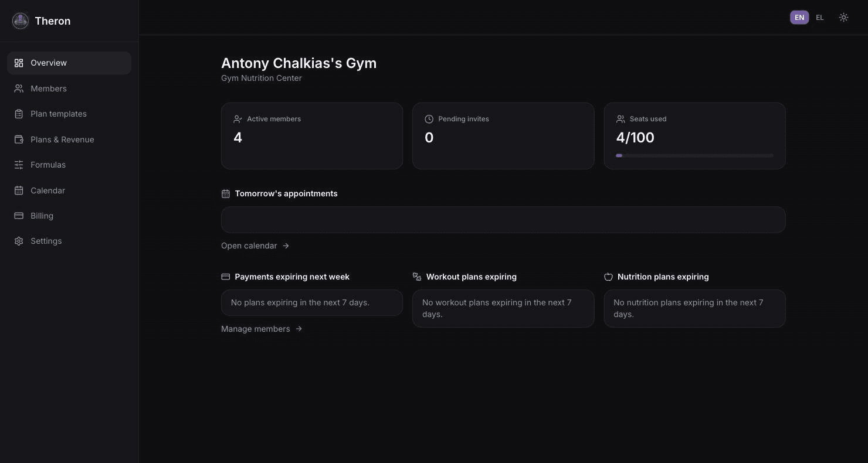This screenshot has height=463, width=868.
Task: Select Calendar in sidebar
Action: point(69,190)
